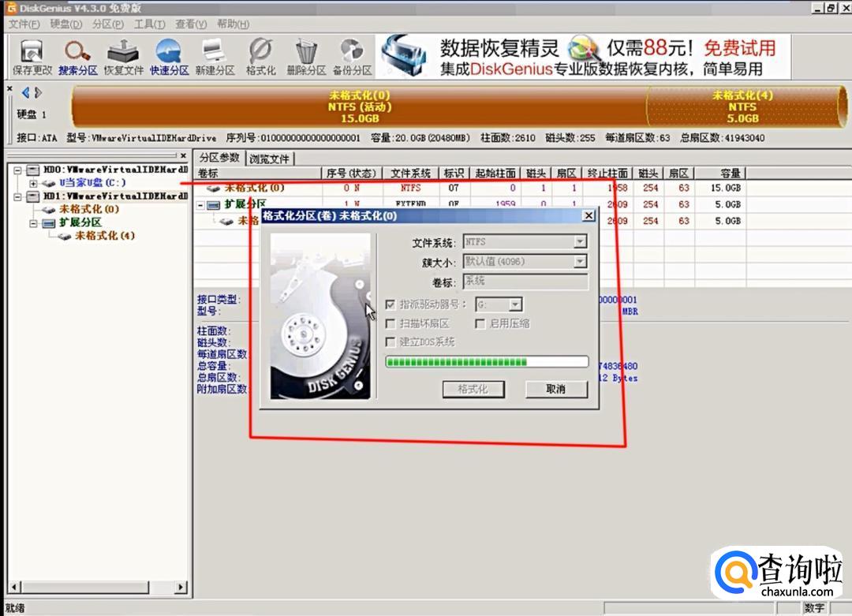Switch to the 分区参数 tab

click(219, 158)
